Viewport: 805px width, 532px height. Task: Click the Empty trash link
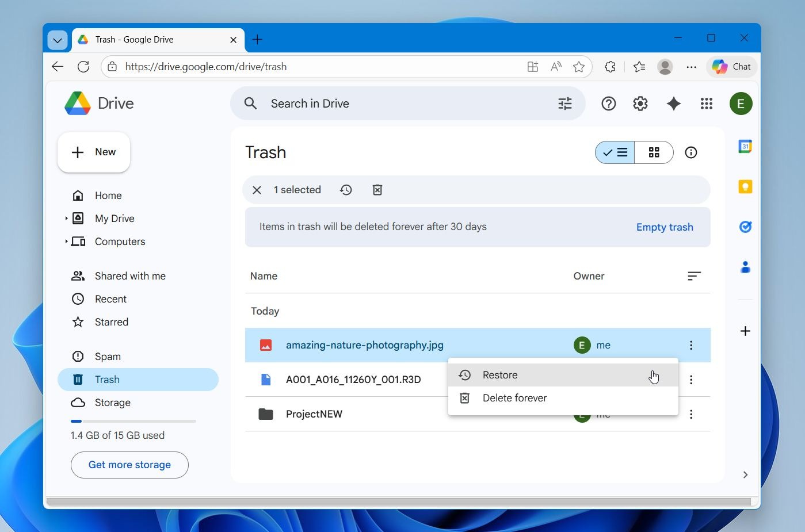coord(665,227)
